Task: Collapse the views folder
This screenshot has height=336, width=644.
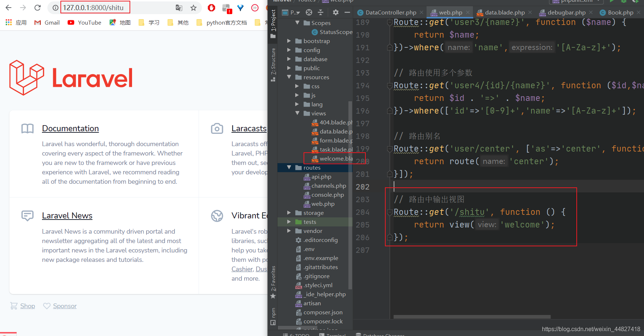Action: pyautogui.click(x=297, y=113)
